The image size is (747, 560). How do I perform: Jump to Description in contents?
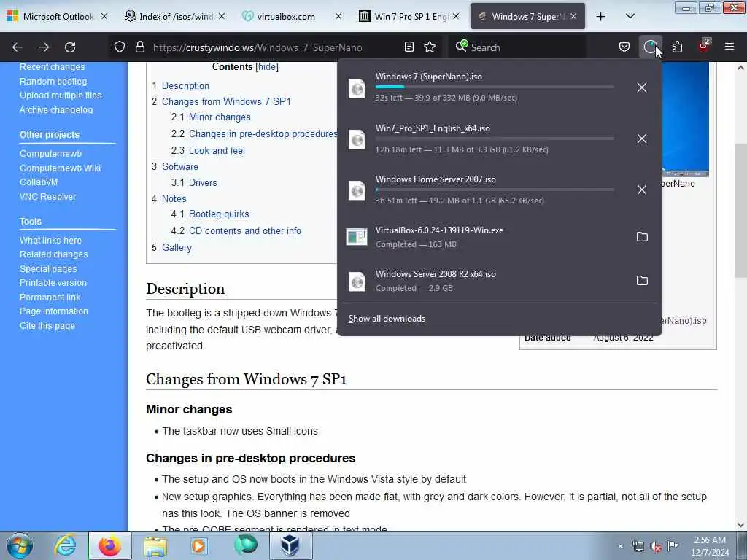click(x=185, y=86)
